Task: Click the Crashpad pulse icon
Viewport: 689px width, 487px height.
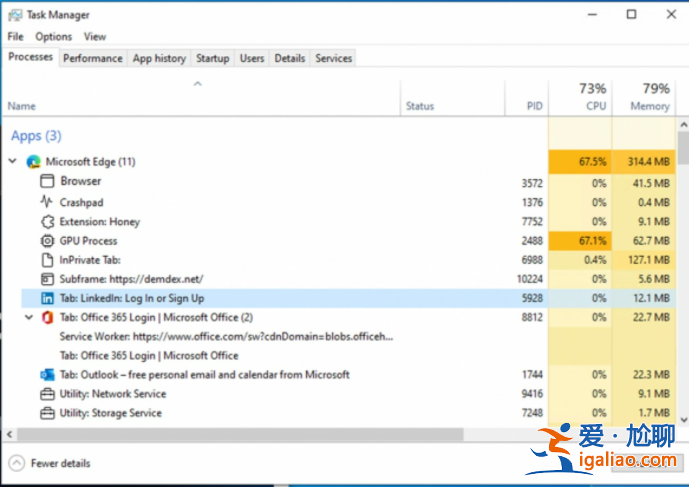Action: point(47,202)
